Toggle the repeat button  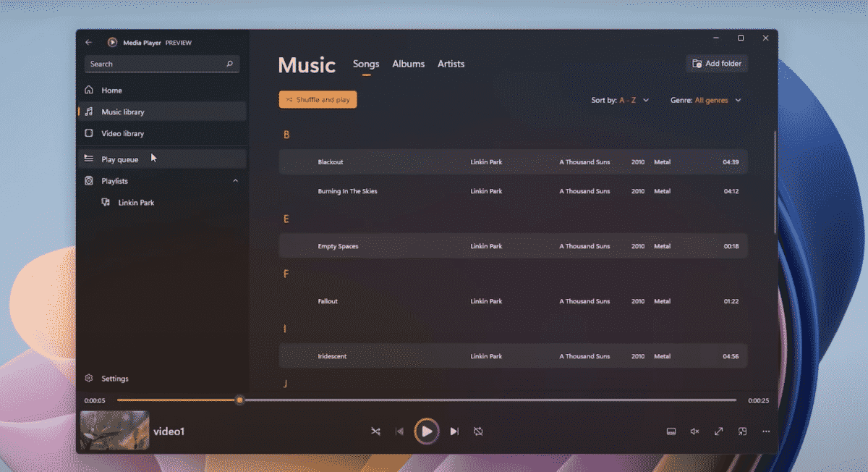pos(478,431)
